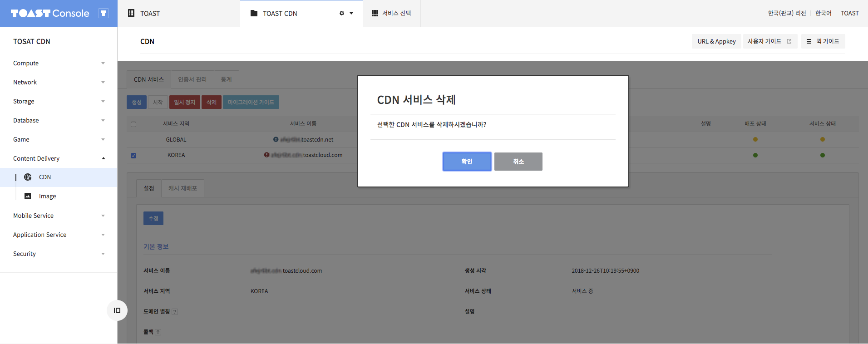Screen dimensions: 868x344
Task: Click the 서비스 이름 column header
Action: coord(303,123)
